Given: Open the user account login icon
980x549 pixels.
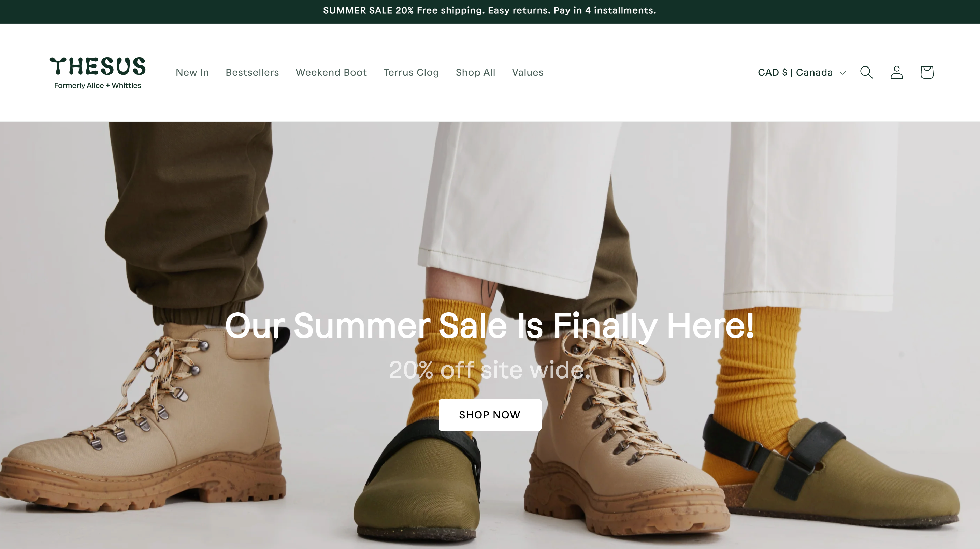Looking at the screenshot, I should tap(896, 72).
